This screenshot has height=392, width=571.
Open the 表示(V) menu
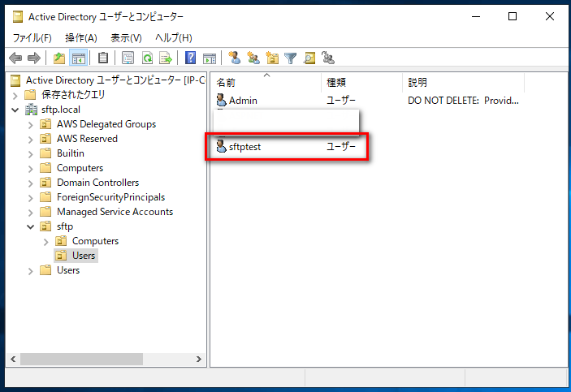pos(126,38)
